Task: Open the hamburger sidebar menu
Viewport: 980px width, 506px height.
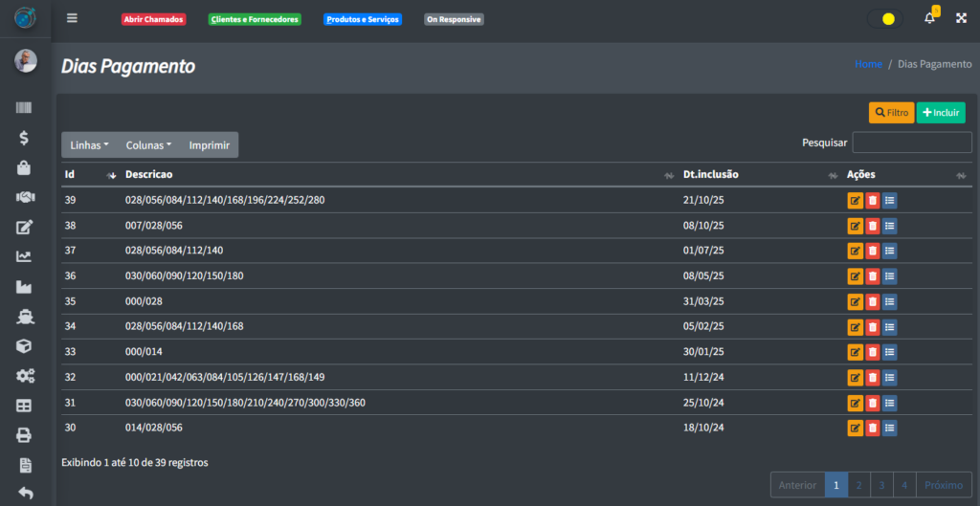Action: click(73, 18)
